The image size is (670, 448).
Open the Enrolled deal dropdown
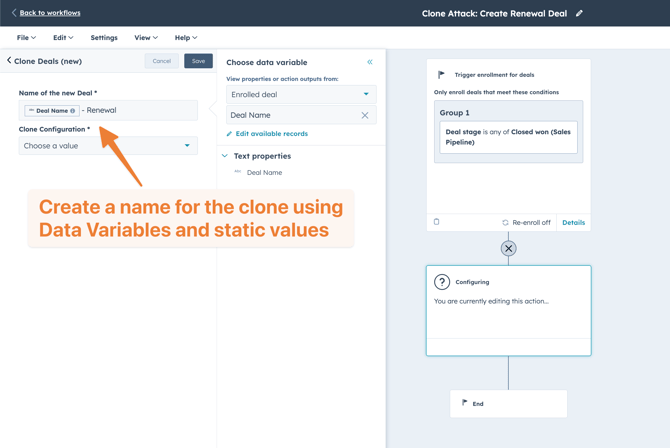pyautogui.click(x=300, y=94)
